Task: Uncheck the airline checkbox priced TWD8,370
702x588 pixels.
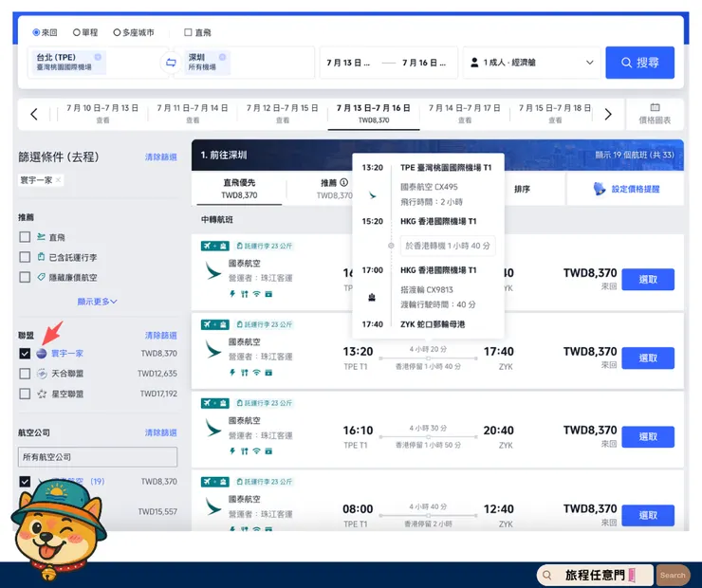Action: pos(25,482)
